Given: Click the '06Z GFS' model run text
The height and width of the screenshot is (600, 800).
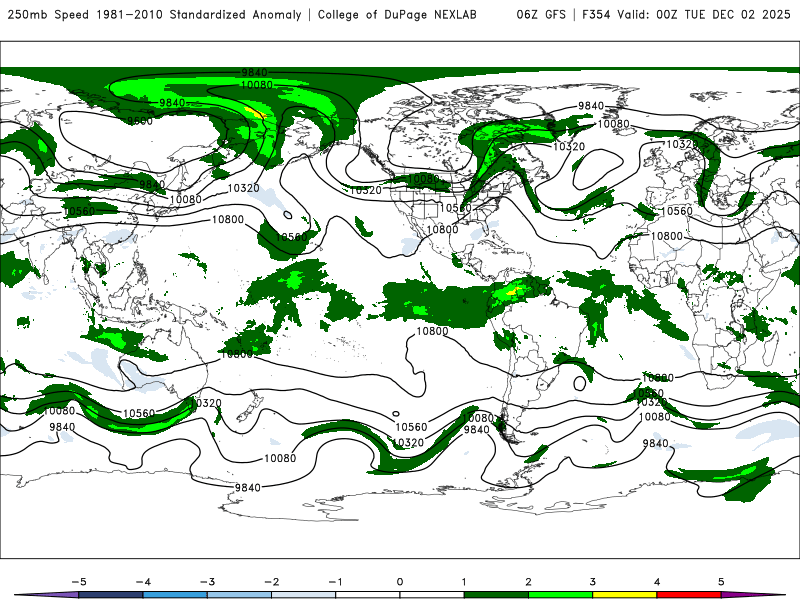Looking at the screenshot, I should [541, 14].
